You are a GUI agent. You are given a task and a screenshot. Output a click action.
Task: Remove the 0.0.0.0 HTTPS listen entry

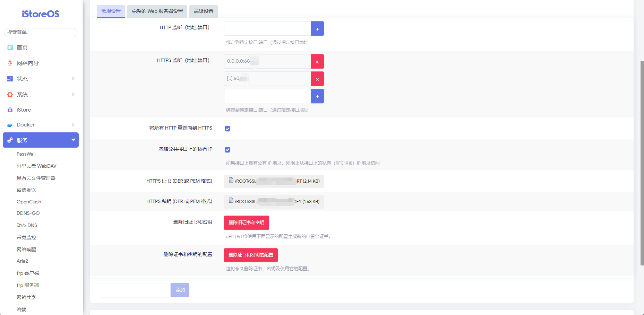pos(317,62)
